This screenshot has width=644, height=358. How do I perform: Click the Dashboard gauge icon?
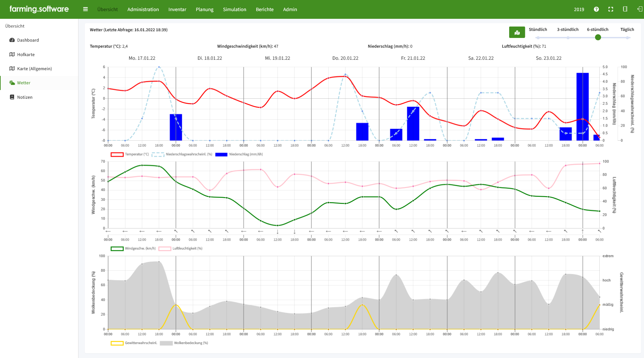[12, 40]
